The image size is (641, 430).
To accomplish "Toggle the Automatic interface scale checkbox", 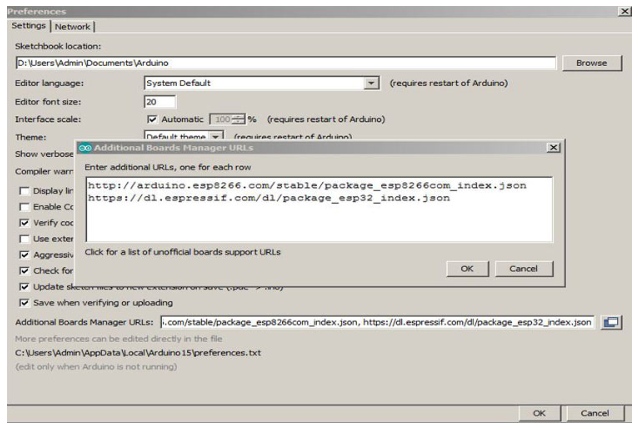I will (x=152, y=119).
